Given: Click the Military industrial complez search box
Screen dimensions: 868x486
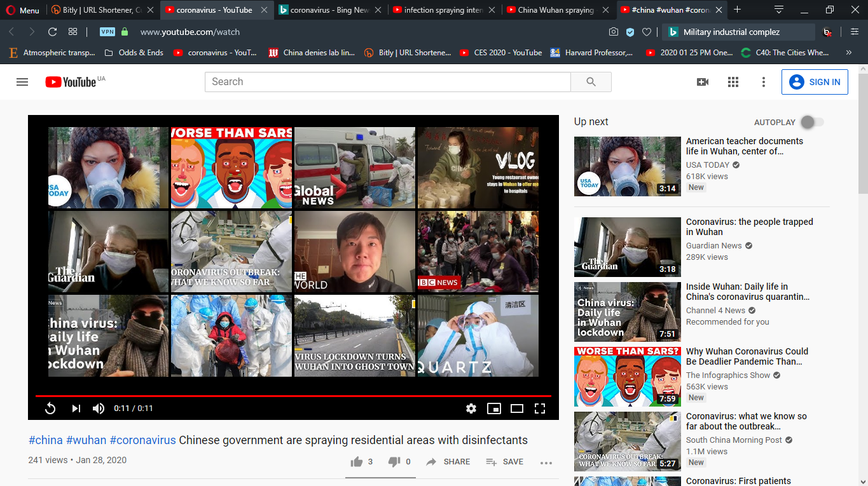Looking at the screenshot, I should click(738, 32).
